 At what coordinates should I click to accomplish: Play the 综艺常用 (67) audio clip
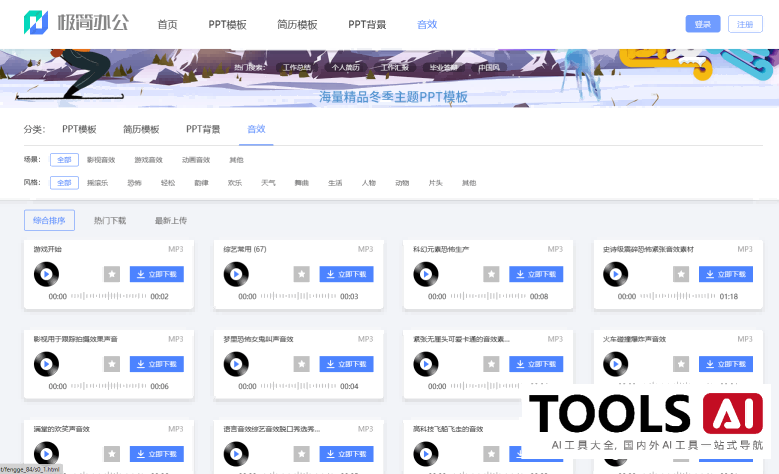[x=237, y=273]
